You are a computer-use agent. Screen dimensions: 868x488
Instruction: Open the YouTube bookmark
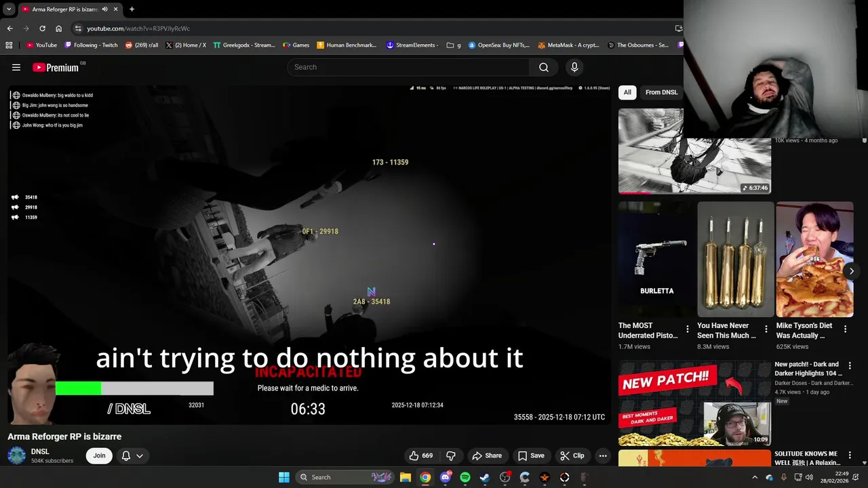(x=41, y=45)
